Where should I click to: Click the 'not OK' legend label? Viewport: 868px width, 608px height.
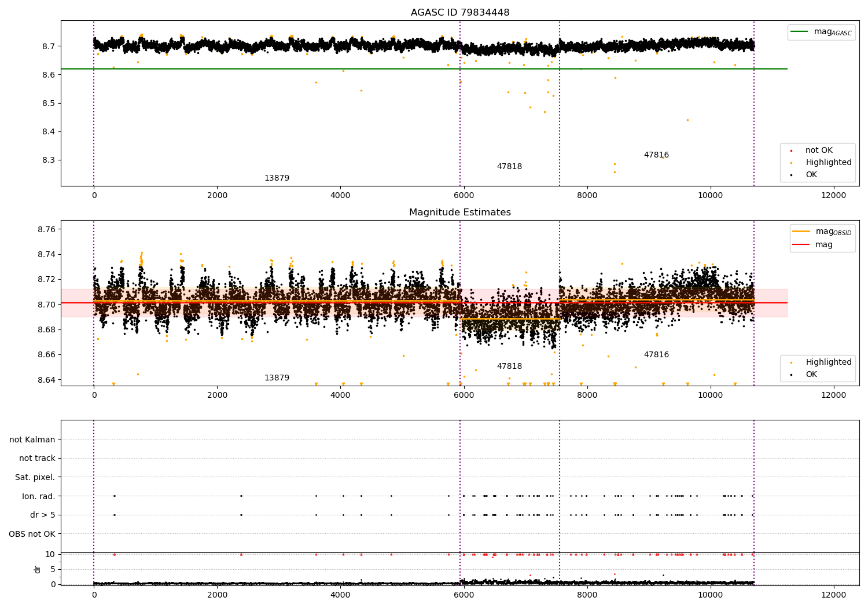pos(819,151)
